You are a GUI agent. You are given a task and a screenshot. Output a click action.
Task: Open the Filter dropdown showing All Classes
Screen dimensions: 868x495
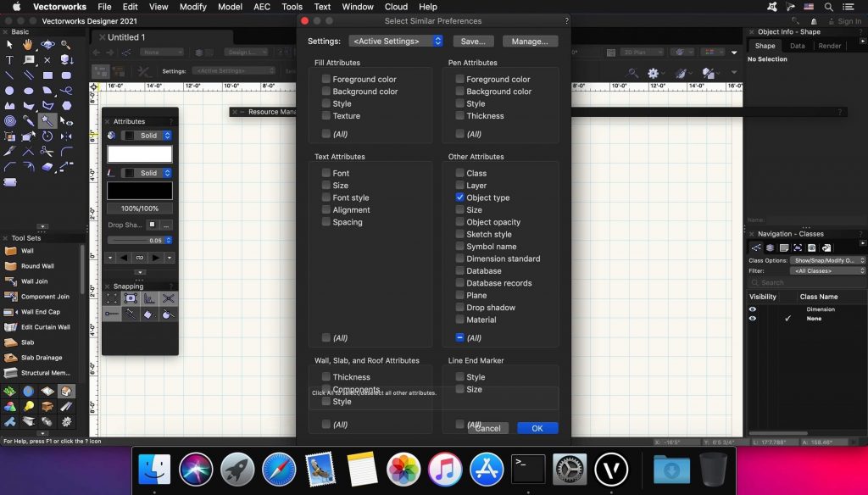[x=826, y=271]
